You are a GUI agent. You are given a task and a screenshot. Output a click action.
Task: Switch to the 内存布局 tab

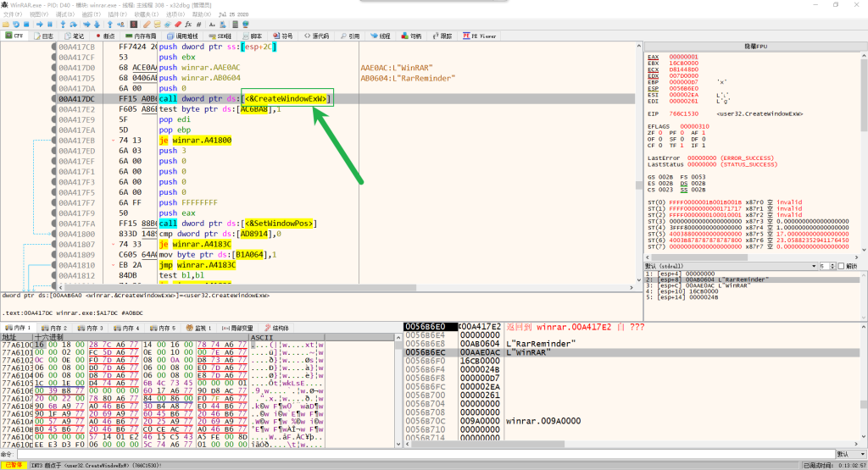pyautogui.click(x=141, y=36)
